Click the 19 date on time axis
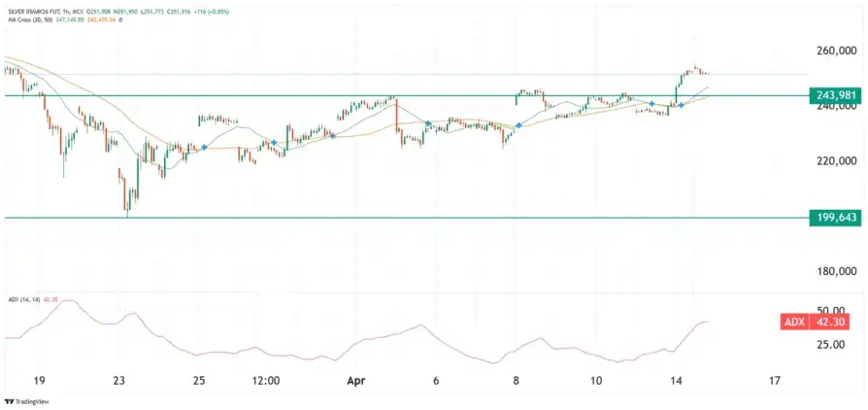Screen dimensions: 868x410 (38, 382)
